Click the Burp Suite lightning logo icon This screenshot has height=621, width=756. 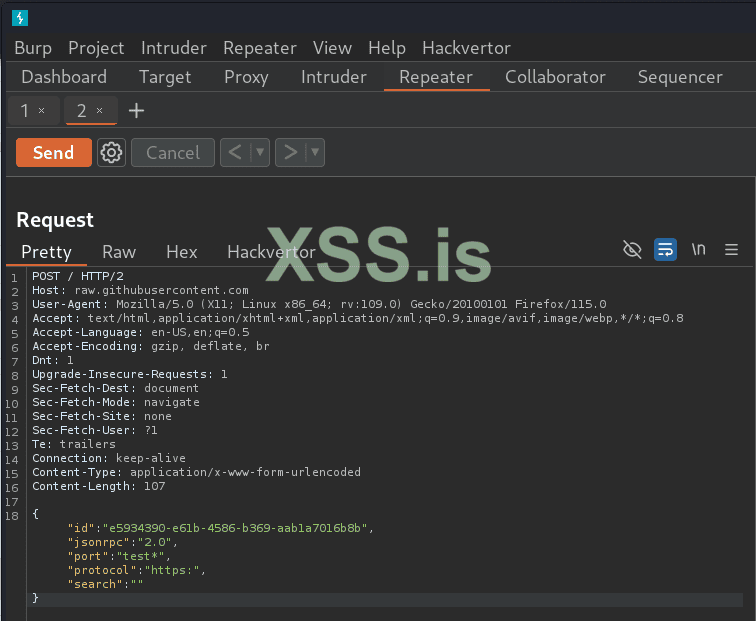[20, 18]
